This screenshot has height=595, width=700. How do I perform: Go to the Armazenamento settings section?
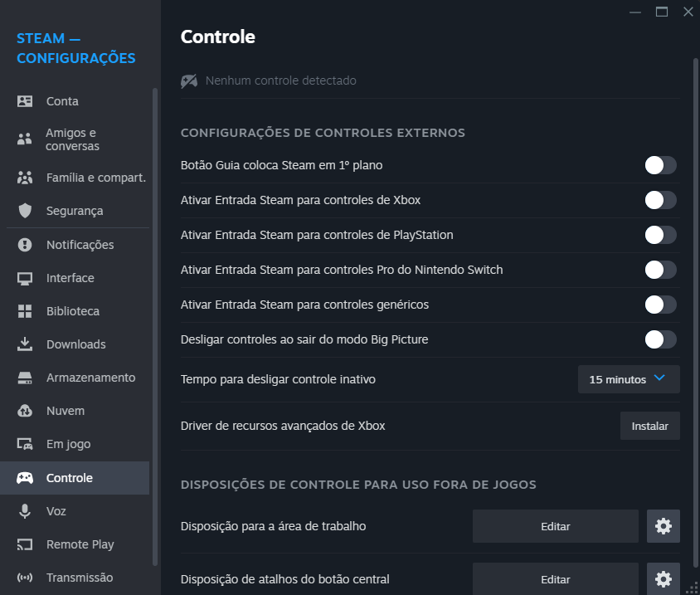(90, 378)
